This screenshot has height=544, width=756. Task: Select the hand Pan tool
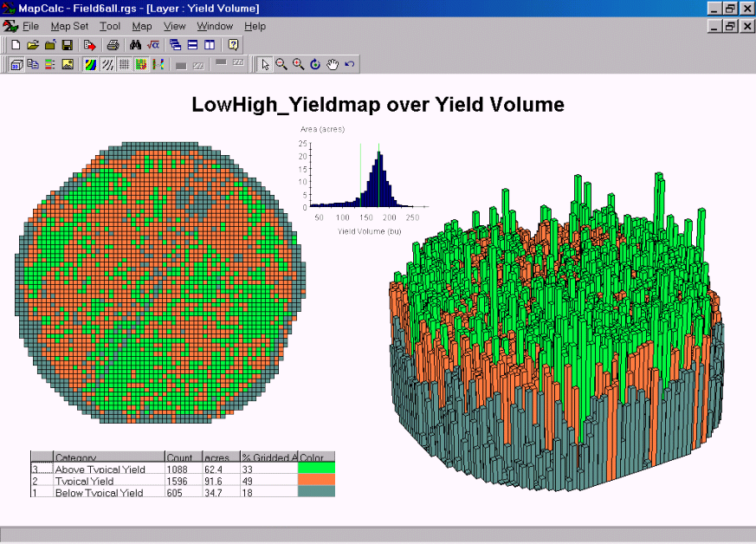(x=332, y=64)
